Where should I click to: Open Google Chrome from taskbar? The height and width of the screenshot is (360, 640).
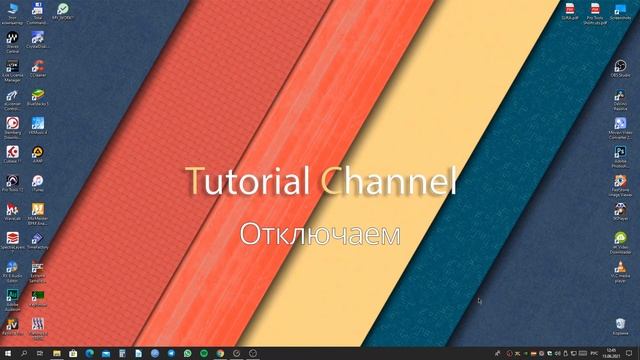coord(220,353)
